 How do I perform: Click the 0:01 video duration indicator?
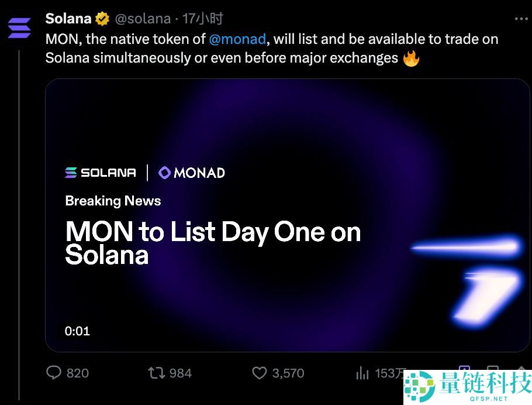pos(77,331)
